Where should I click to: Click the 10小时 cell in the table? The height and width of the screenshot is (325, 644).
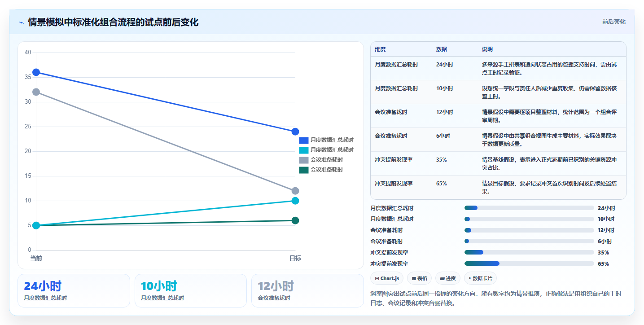pyautogui.click(x=444, y=88)
